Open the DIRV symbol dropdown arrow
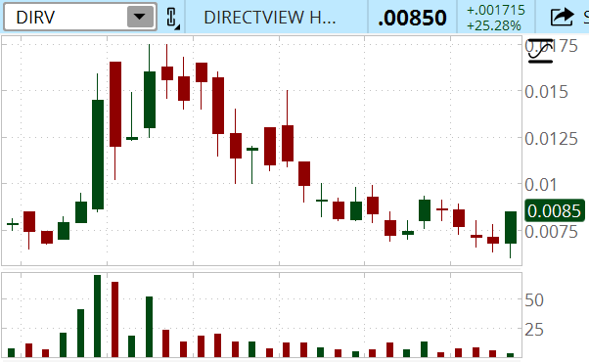 tap(140, 17)
